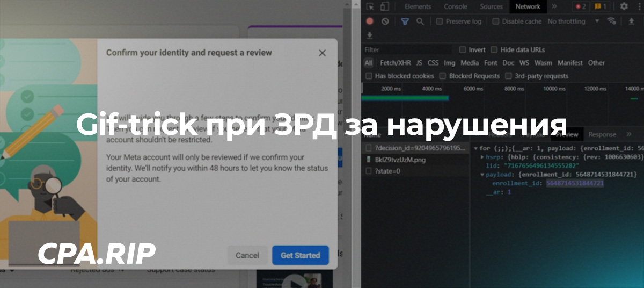Filter requests by Doc
644x288 pixels.
(x=508, y=63)
